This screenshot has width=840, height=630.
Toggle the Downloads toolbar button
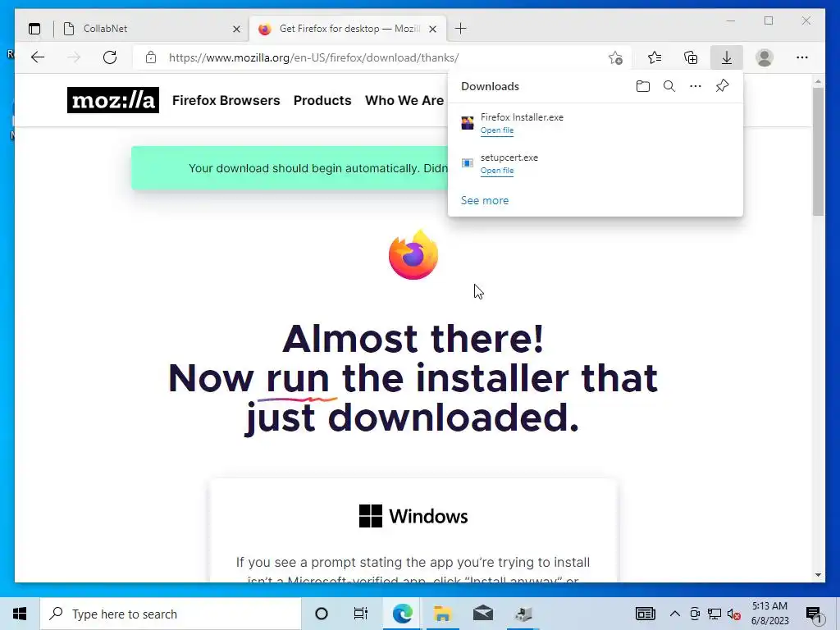(727, 57)
